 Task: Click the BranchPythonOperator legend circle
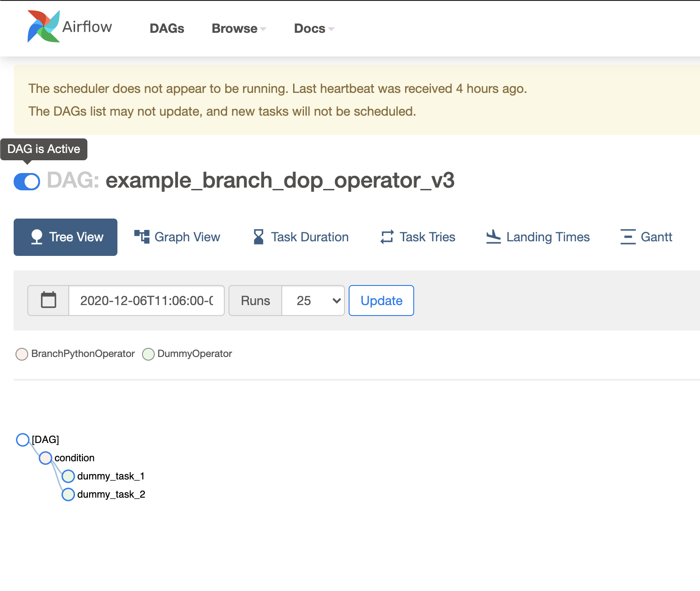click(22, 354)
